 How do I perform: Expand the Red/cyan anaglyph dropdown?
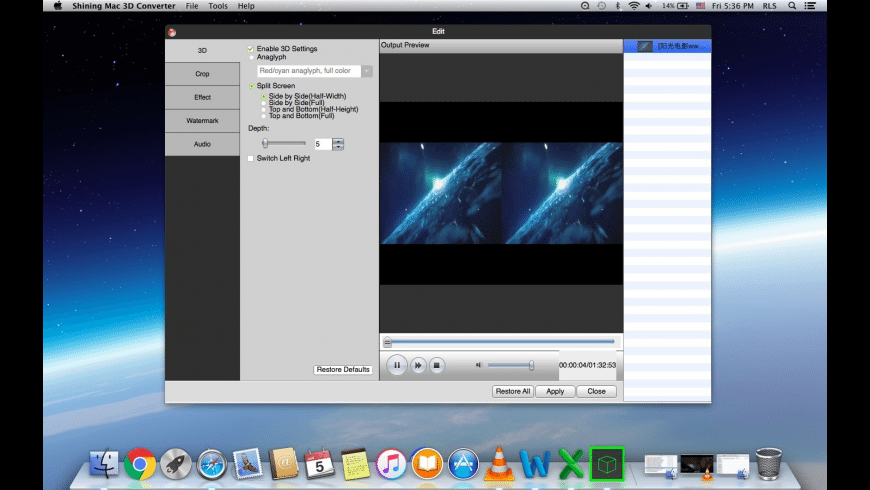coord(367,71)
